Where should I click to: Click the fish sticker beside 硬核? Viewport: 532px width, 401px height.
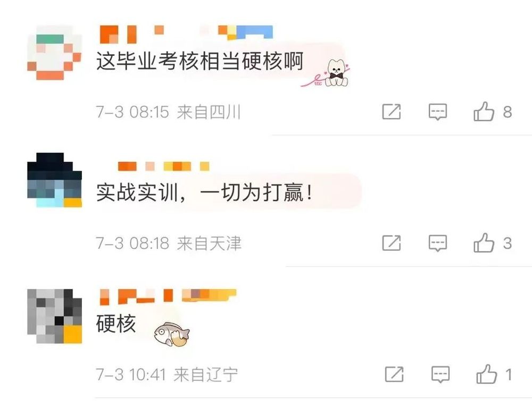pos(172,334)
